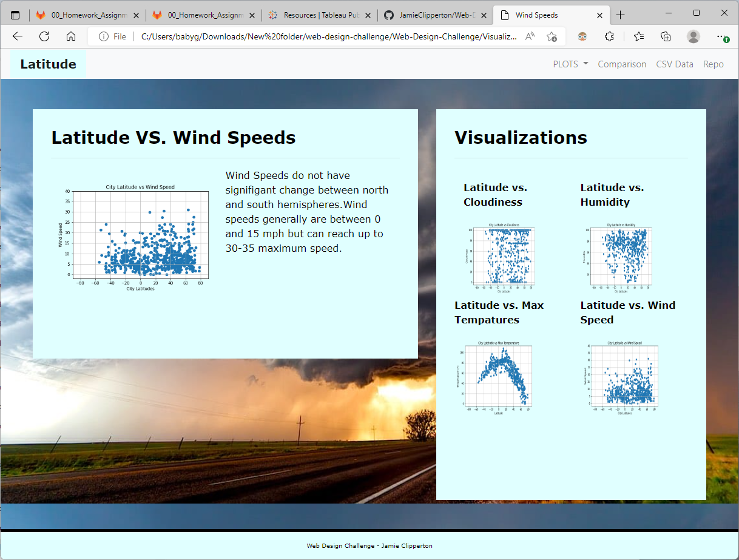Screen dimensions: 739x560
Task: Open the Collections icon
Action: tap(665, 36)
